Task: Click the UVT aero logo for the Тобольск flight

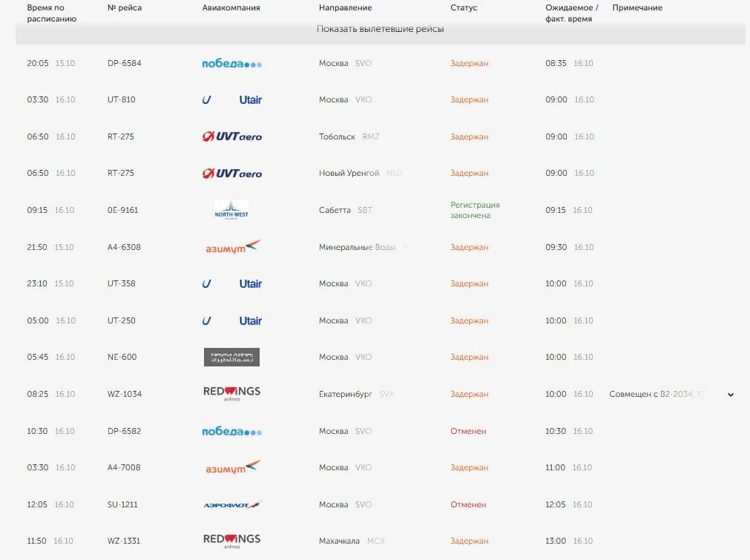Action: coord(231,136)
